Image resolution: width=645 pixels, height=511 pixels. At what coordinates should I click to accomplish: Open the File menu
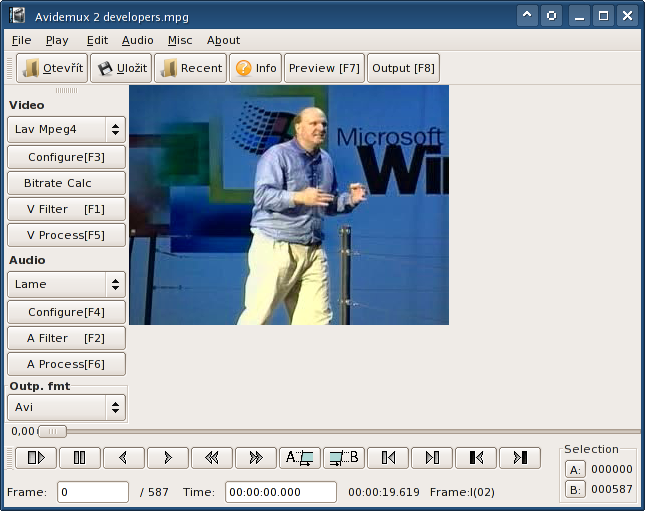point(21,40)
